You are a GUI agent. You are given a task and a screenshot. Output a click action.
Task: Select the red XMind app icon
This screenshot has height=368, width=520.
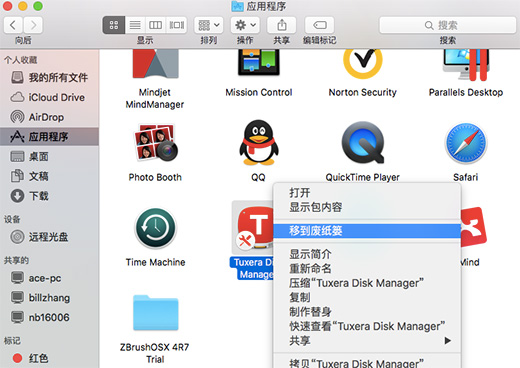point(473,227)
